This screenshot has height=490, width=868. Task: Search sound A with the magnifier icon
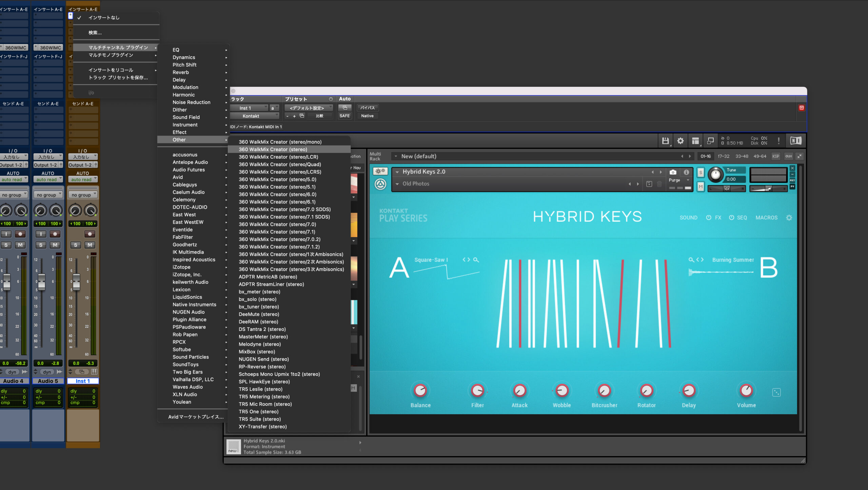coord(476,260)
